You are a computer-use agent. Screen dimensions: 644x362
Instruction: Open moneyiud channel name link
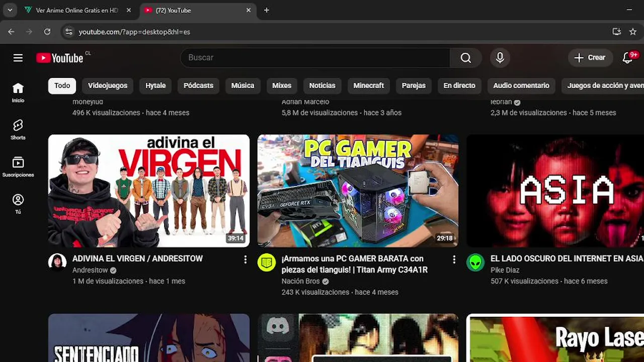[x=88, y=102]
